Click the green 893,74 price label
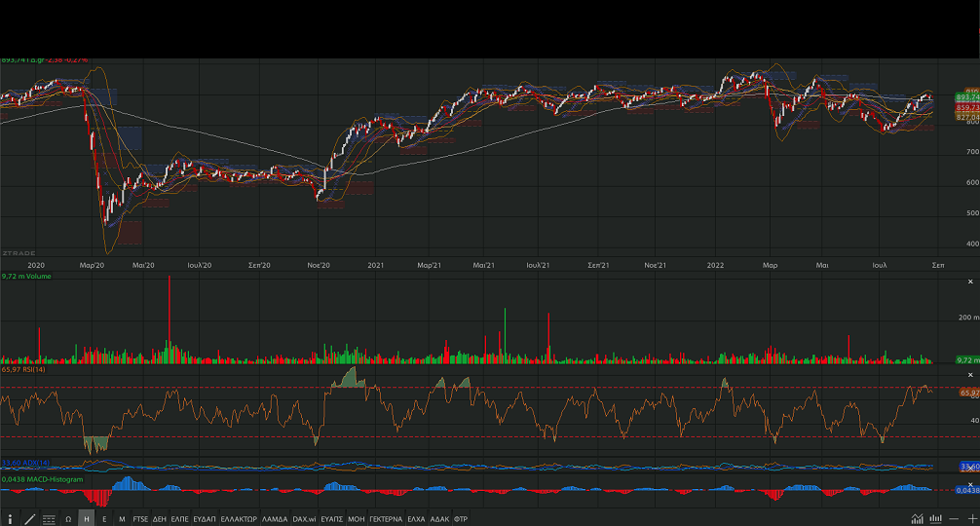 pos(966,97)
